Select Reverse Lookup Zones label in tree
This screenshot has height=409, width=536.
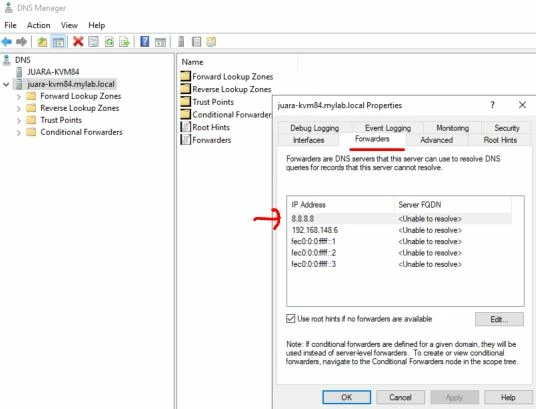[80, 108]
